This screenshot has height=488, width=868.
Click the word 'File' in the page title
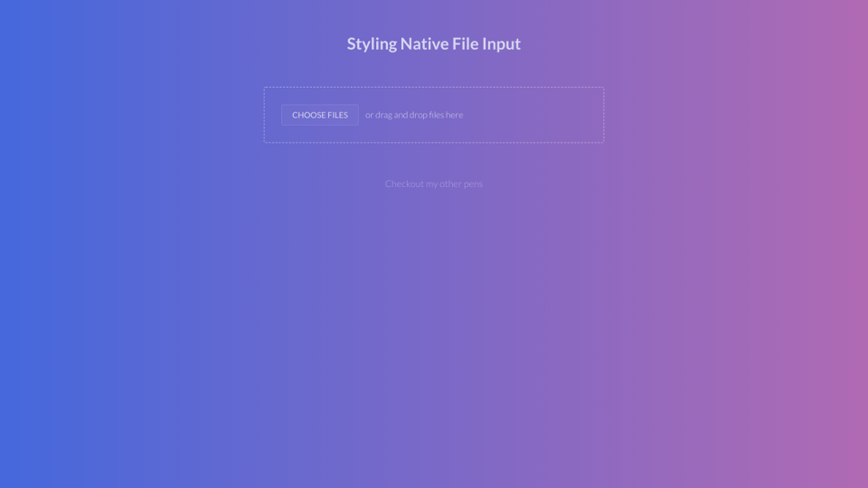(x=465, y=43)
